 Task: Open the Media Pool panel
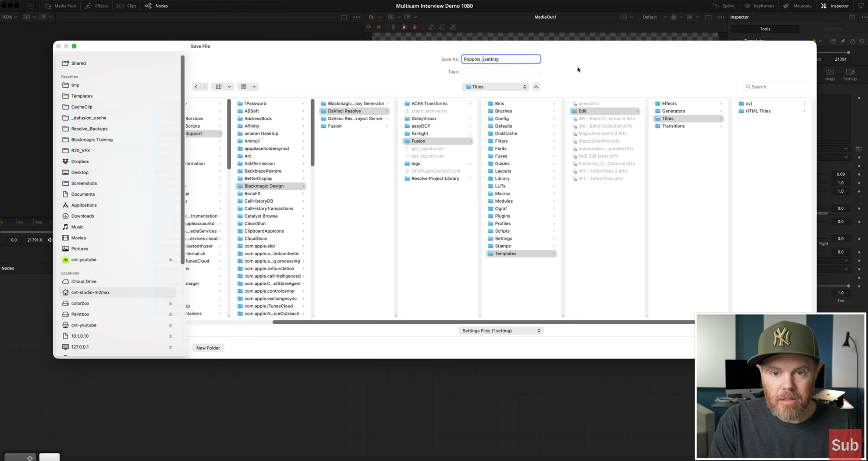[60, 6]
